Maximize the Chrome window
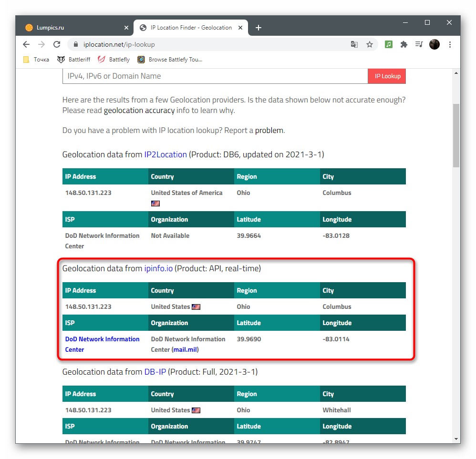 tap(427, 22)
